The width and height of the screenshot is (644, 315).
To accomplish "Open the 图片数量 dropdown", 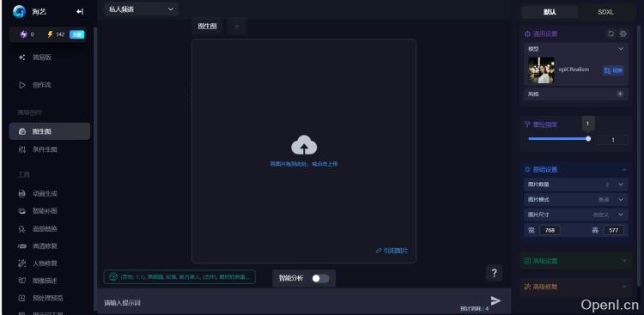I will pos(576,185).
